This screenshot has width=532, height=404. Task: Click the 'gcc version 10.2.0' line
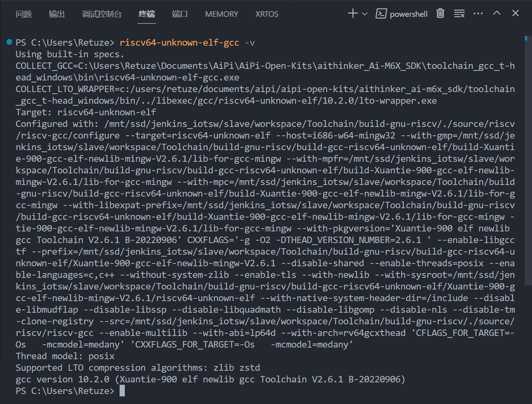click(x=210, y=380)
